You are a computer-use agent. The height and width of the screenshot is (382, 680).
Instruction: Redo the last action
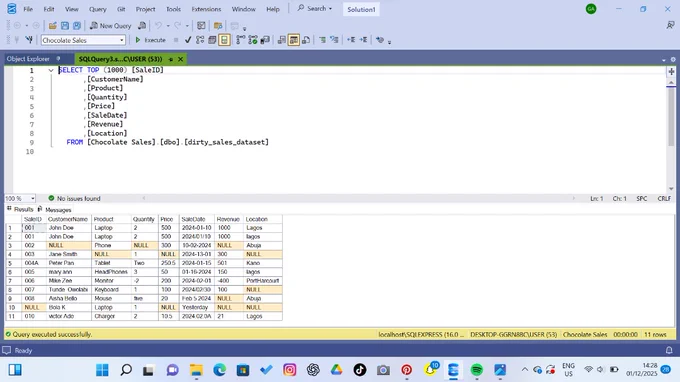tap(177, 26)
